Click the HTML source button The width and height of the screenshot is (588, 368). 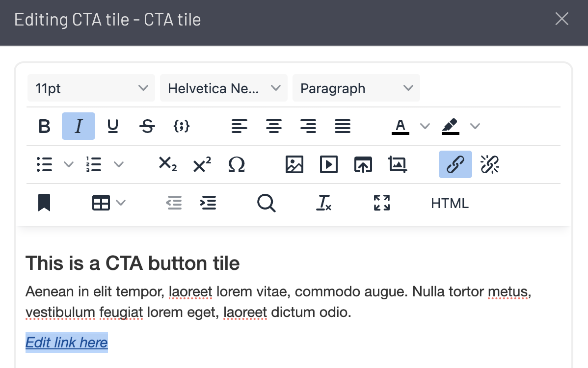450,203
